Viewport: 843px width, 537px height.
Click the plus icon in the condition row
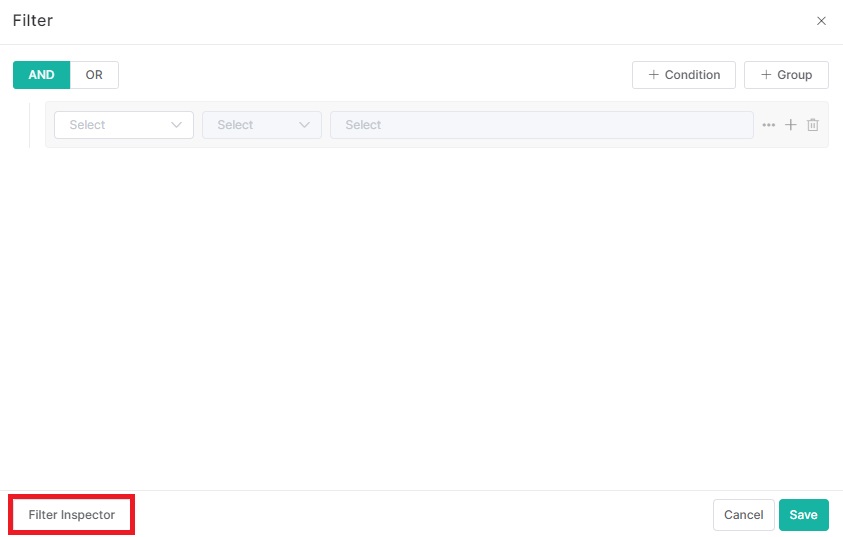(x=790, y=125)
